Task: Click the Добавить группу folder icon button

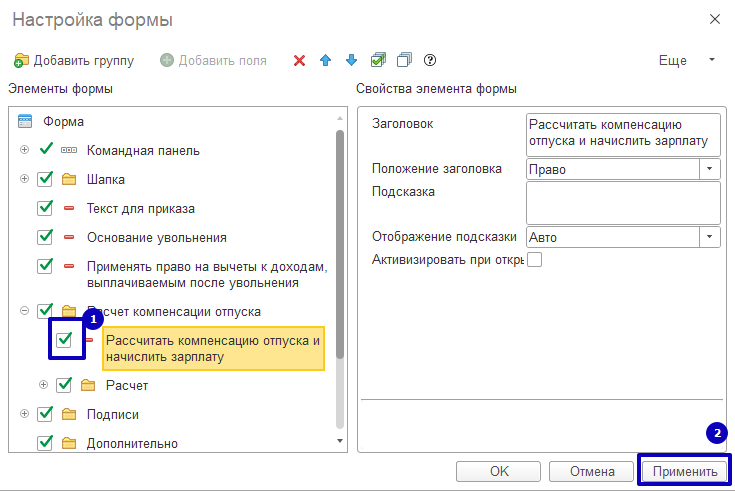Action: click(x=21, y=60)
